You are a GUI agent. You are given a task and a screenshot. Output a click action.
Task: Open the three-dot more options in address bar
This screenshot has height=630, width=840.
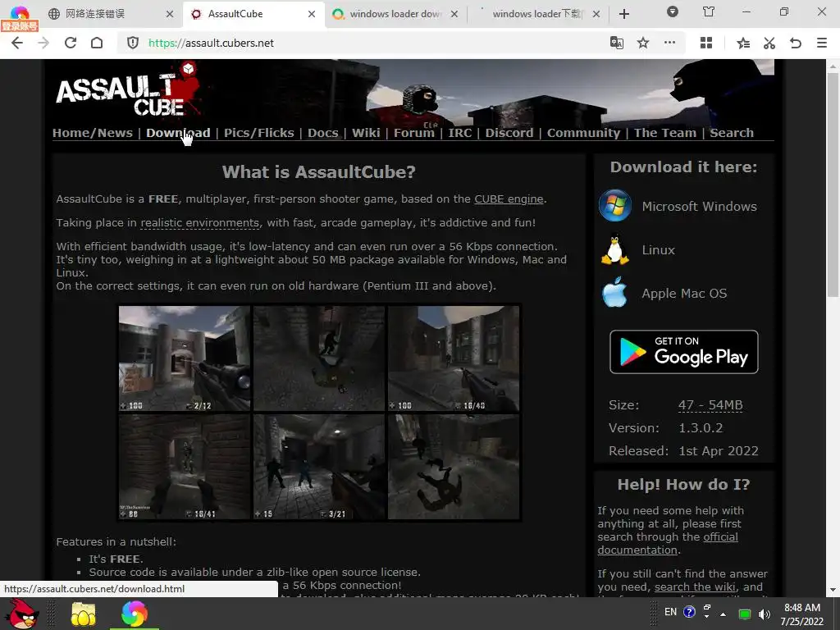pos(669,43)
